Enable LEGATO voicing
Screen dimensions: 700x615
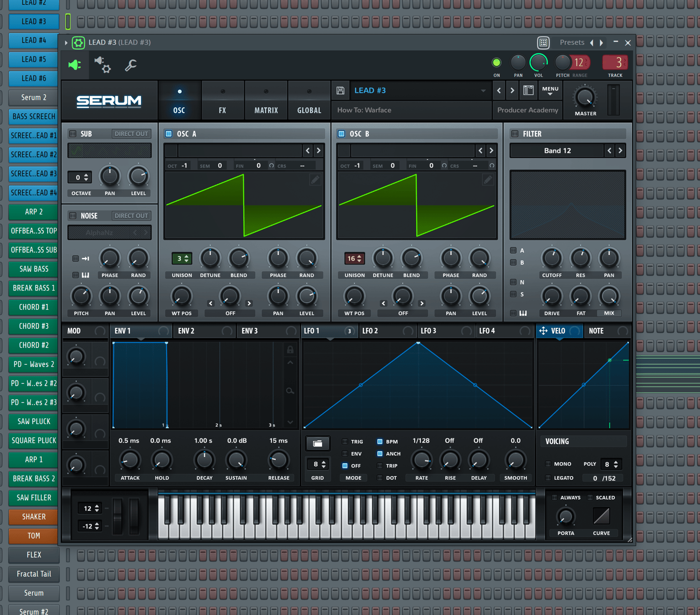click(x=548, y=478)
